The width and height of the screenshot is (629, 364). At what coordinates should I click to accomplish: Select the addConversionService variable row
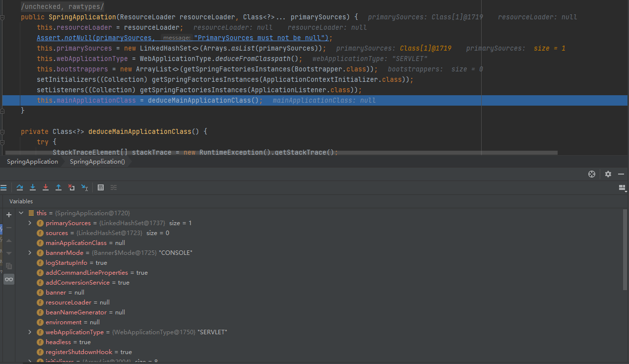pyautogui.click(x=320, y=283)
